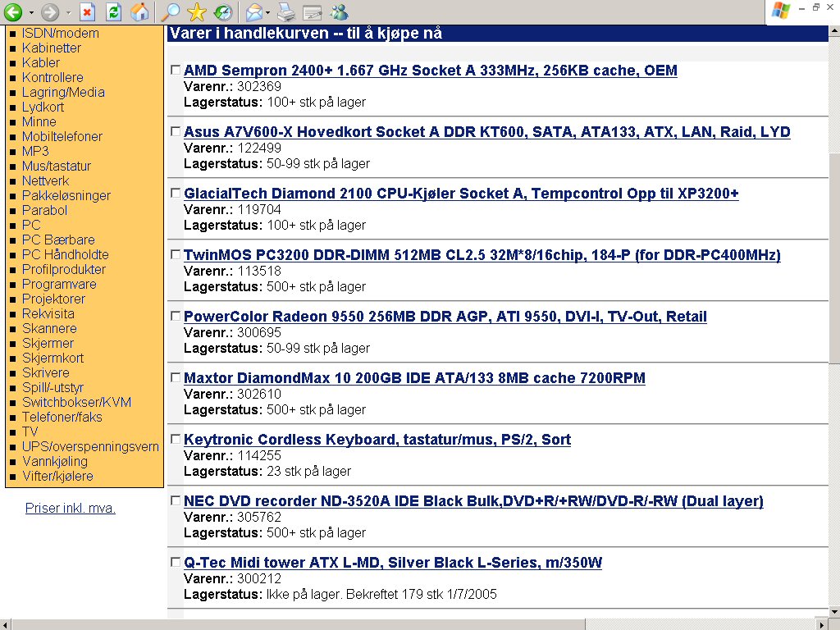Open the Asus A7V600-X Hovedkort link
The width and height of the screenshot is (840, 630).
(487, 132)
